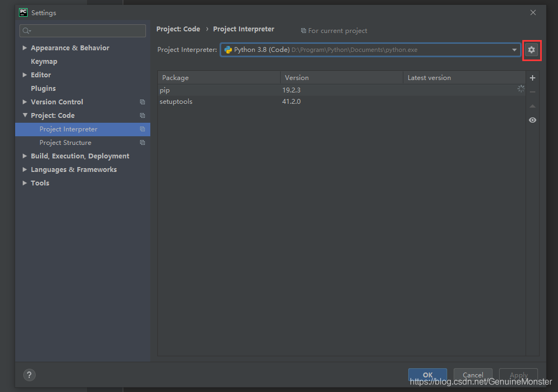Click the project-level icon beside Project: Code
This screenshot has height=392, width=558.
[x=142, y=116]
